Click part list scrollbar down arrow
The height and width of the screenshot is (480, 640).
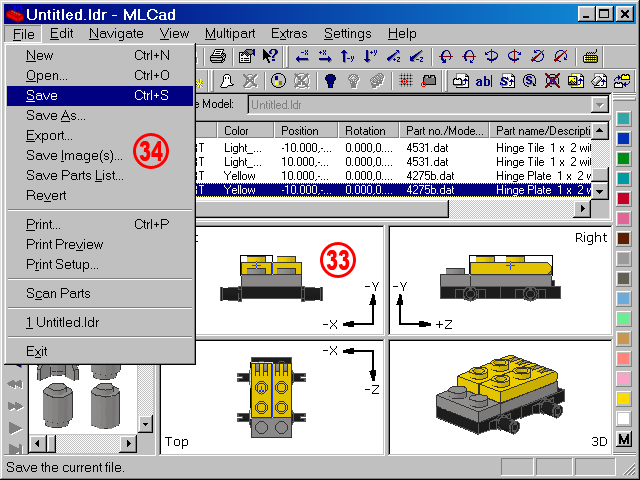coord(600,191)
